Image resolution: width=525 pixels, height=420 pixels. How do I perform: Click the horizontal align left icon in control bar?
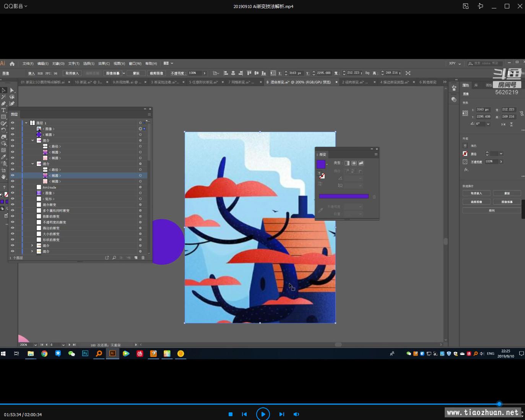pyautogui.click(x=226, y=73)
